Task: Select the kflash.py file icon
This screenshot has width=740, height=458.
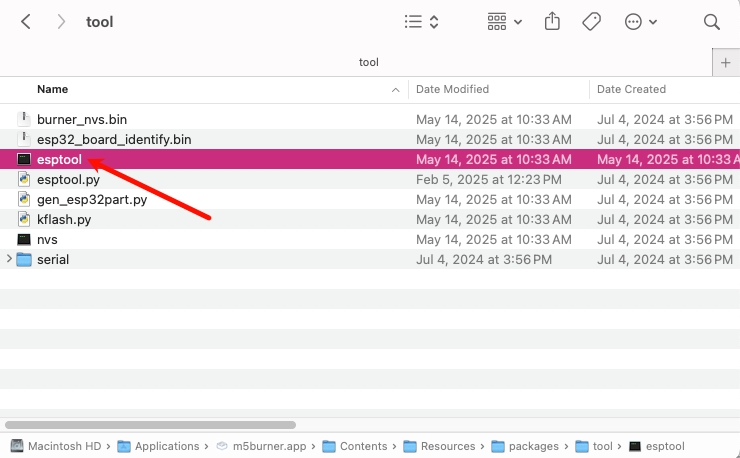Action: click(x=24, y=220)
